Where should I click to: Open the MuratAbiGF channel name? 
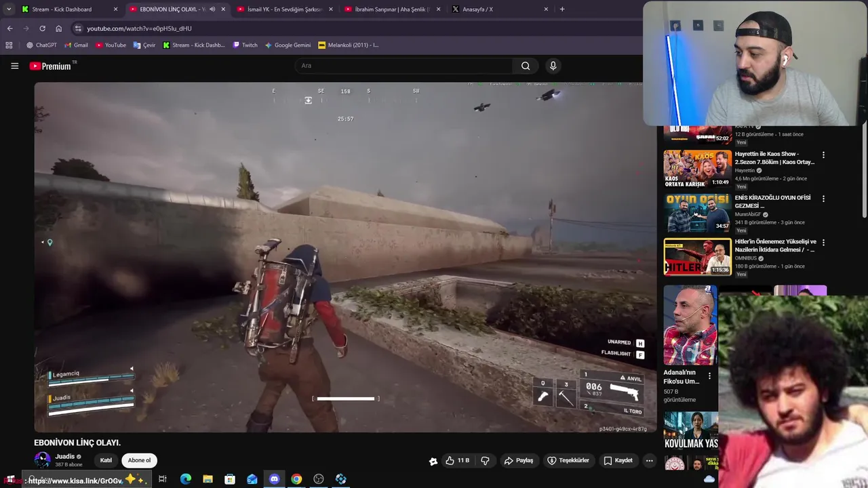748,214
